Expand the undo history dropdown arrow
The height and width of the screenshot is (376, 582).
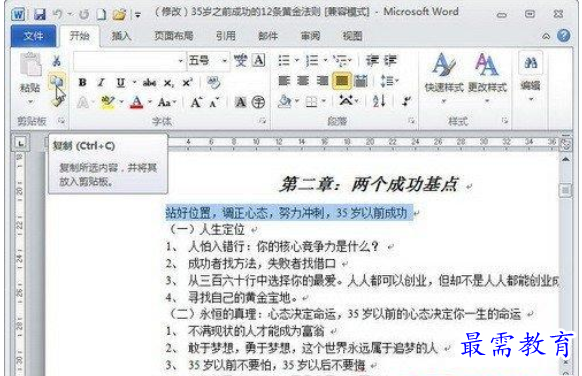tap(69, 15)
